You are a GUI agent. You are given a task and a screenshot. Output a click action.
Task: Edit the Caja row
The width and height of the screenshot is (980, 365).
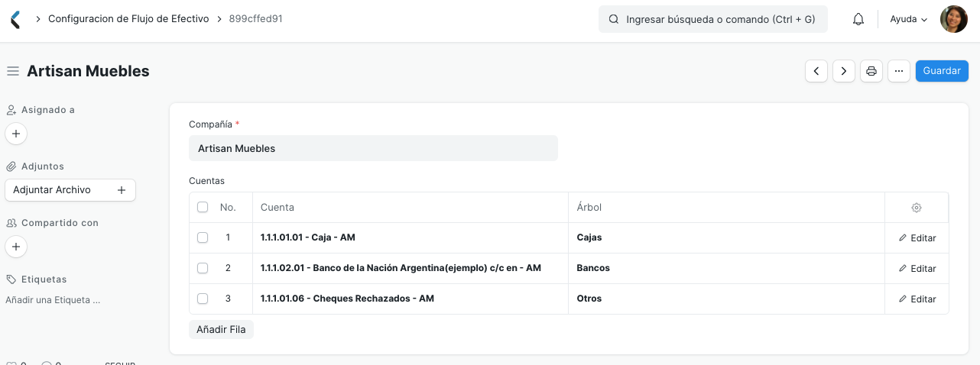pyautogui.click(x=917, y=238)
